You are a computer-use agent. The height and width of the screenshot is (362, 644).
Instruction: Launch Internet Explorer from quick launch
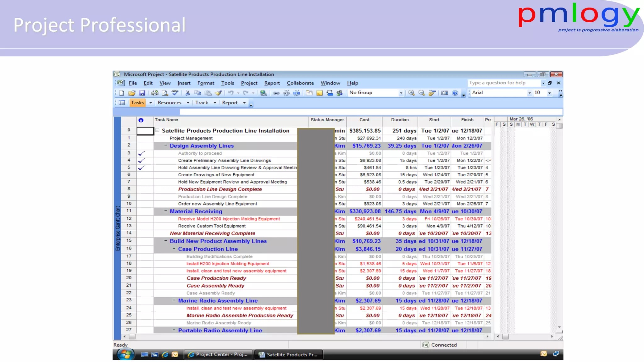coord(165,354)
